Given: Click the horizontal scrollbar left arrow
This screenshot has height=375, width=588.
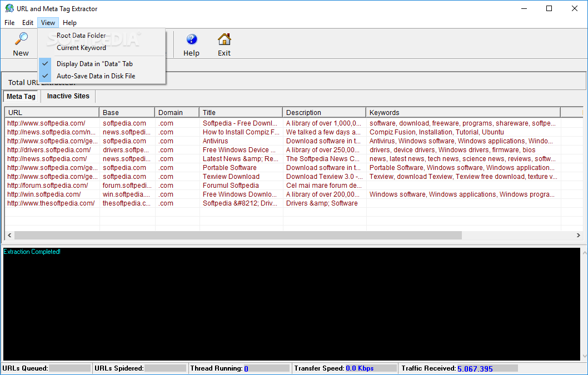Looking at the screenshot, I should 10,235.
